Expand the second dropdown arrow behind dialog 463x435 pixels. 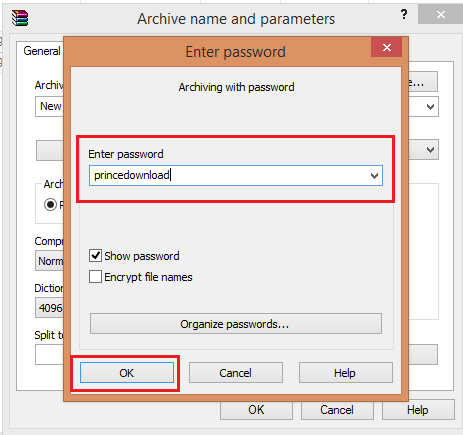click(x=430, y=150)
